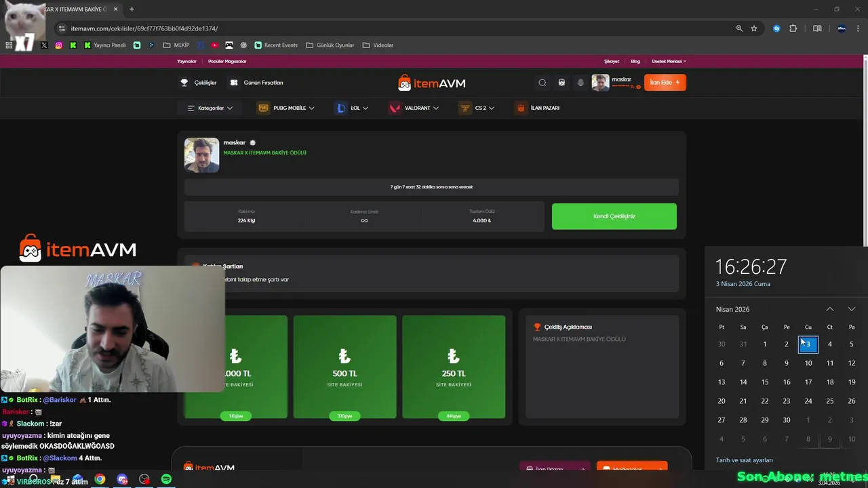Click the Kendi Çekilişiniz green button
Viewport: 868px width, 488px height.
[614, 216]
